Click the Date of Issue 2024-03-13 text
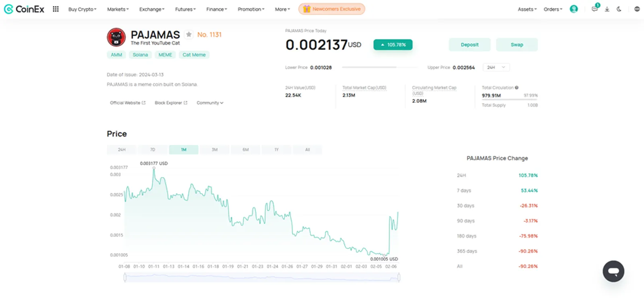The height and width of the screenshot is (298, 644). click(x=135, y=75)
